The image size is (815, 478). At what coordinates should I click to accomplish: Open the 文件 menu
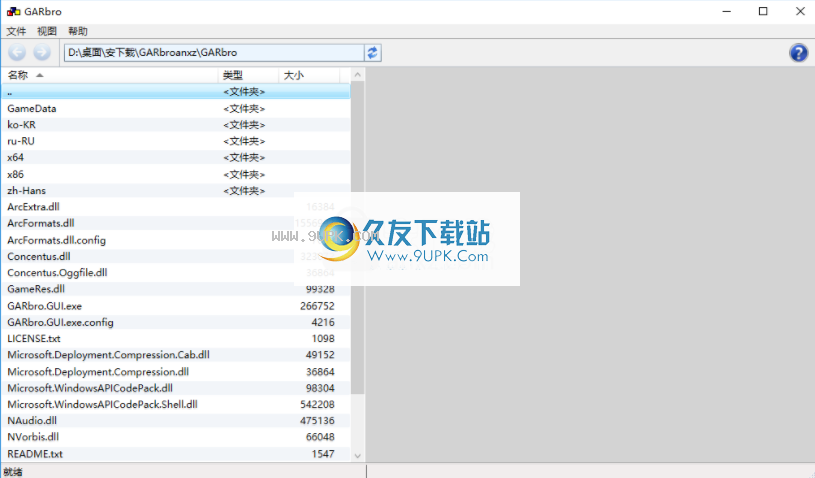(x=16, y=31)
